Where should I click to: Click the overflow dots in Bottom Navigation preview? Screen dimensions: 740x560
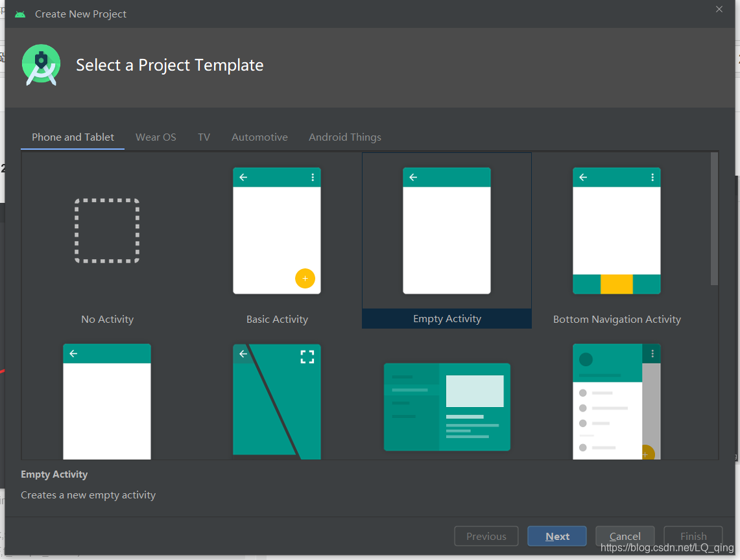pos(652,178)
